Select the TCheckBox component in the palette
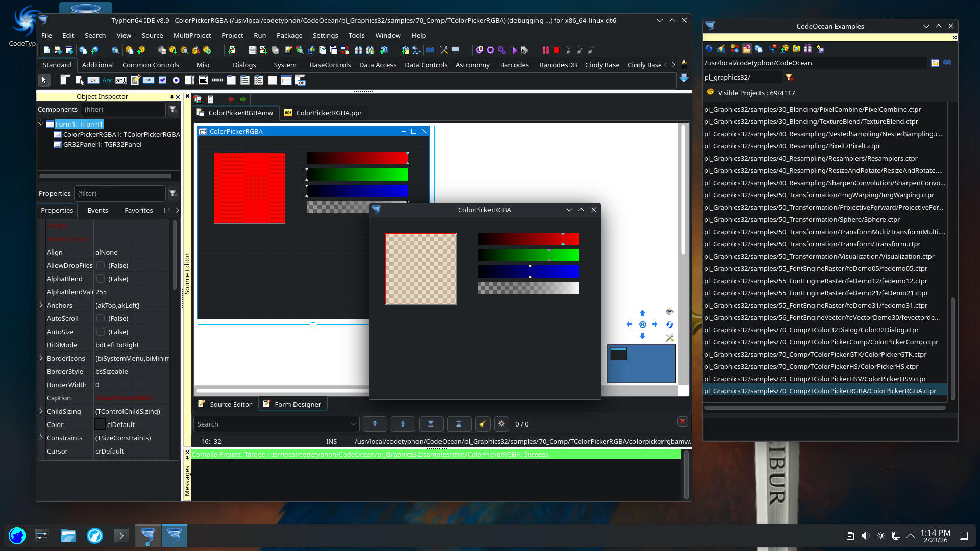Viewport: 980px width, 551px height. 162,80
